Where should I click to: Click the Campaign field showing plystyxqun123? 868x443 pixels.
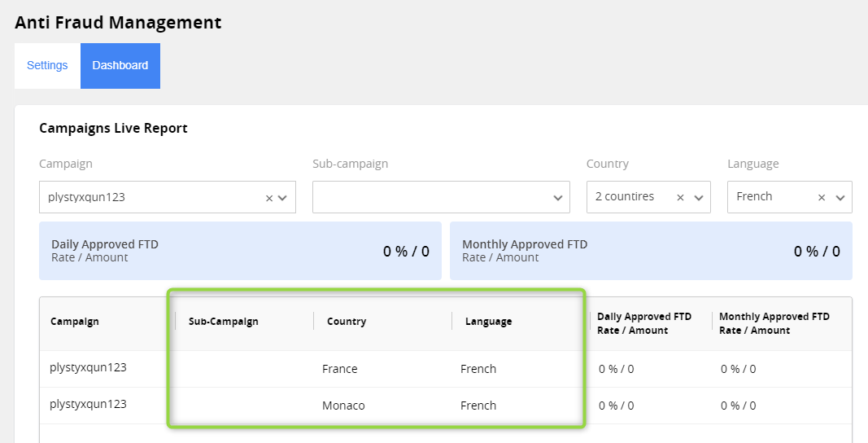tap(168, 197)
